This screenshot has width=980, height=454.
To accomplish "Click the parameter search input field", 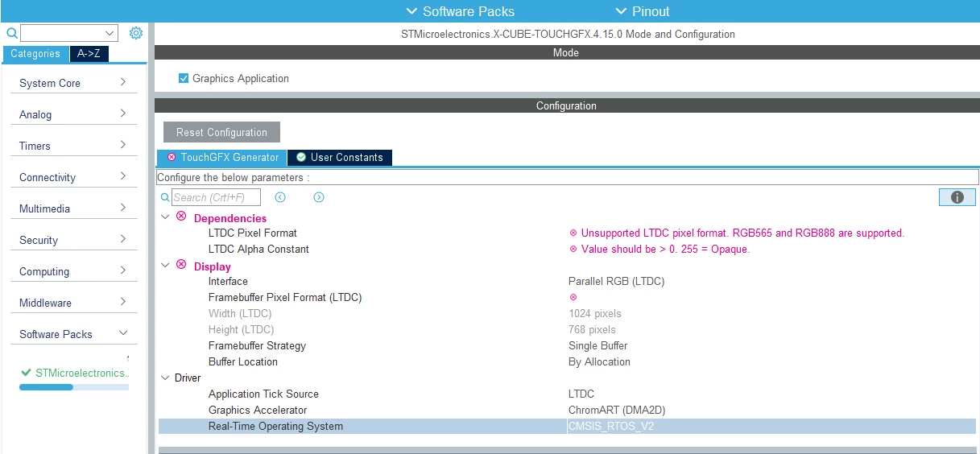I will click(216, 197).
